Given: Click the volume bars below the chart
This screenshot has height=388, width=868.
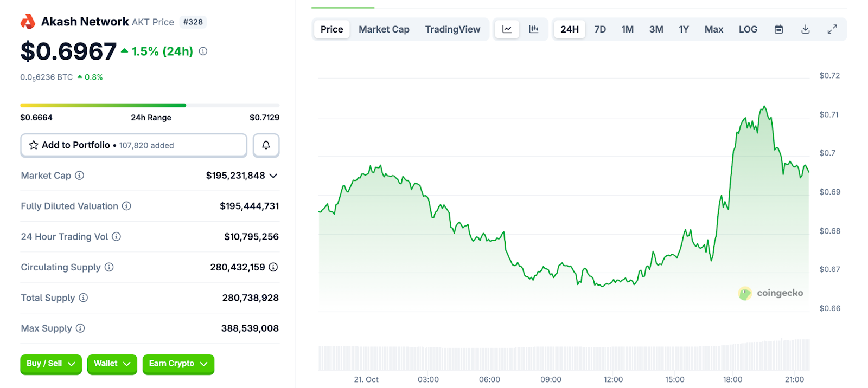Looking at the screenshot, I should (564, 356).
